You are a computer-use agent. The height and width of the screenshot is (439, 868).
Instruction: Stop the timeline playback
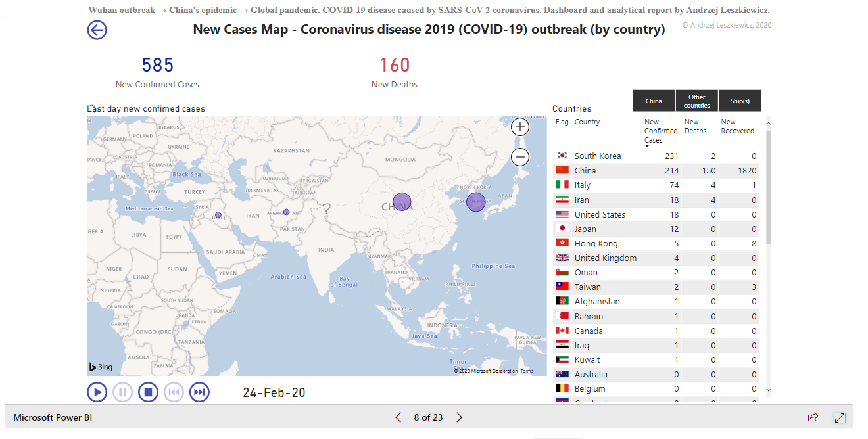coord(148,392)
